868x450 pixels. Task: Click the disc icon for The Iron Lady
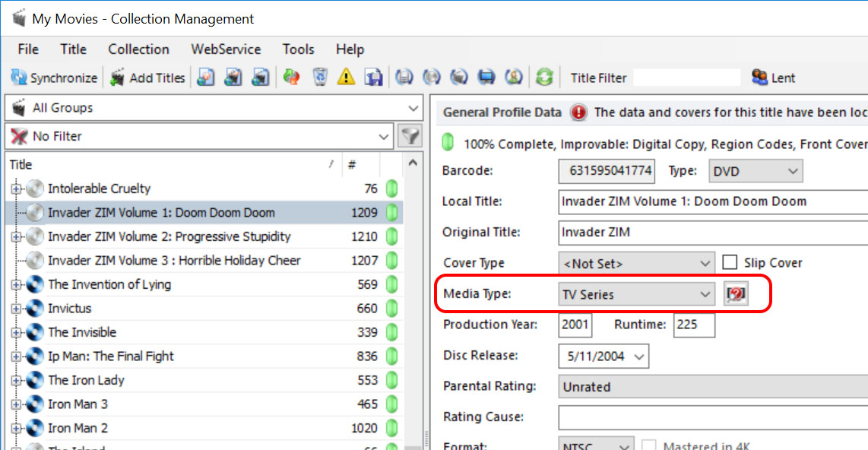coord(35,380)
